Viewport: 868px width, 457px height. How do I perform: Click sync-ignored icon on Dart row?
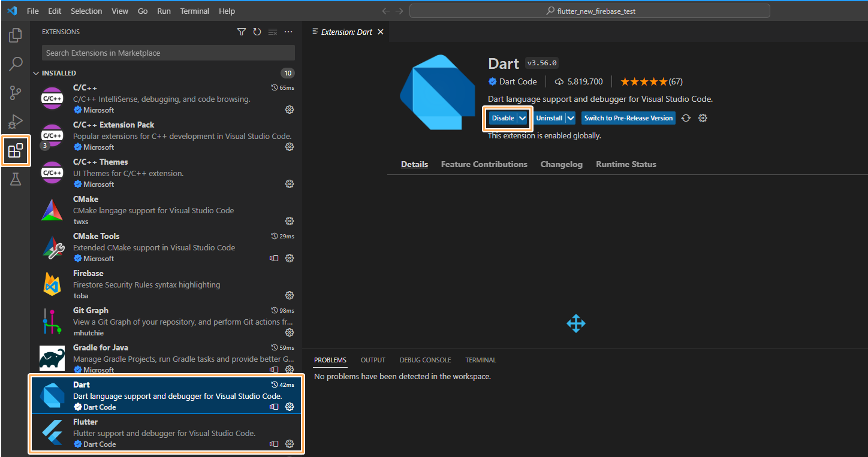(274, 407)
